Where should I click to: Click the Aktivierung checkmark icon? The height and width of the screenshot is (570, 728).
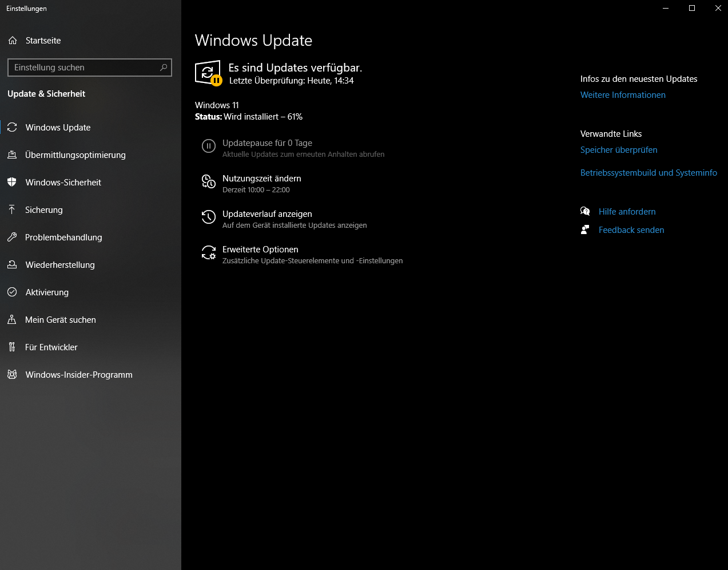(x=12, y=292)
